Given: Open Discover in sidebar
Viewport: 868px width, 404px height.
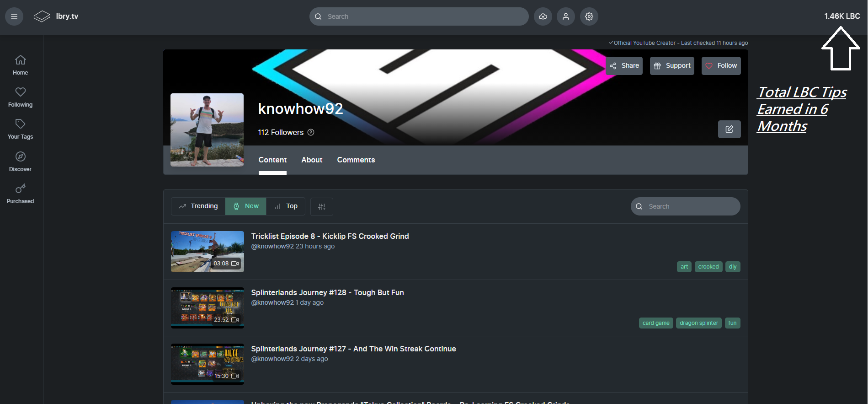Looking at the screenshot, I should [x=21, y=162].
